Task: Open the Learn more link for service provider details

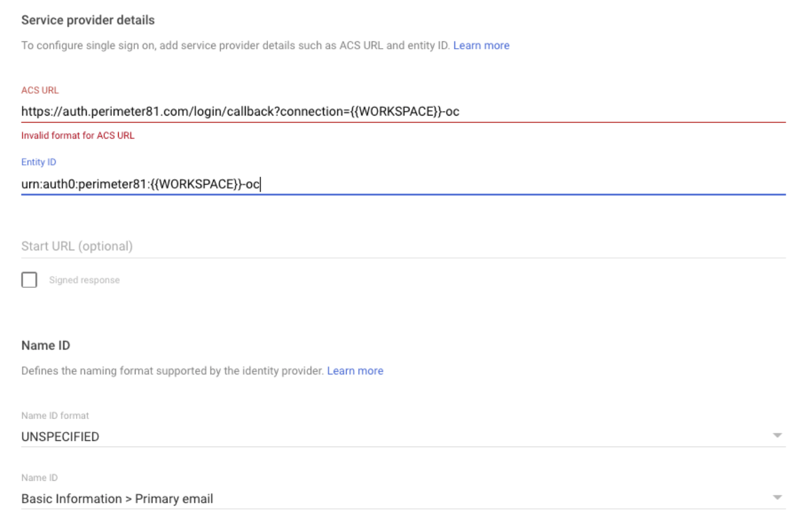Action: [481, 46]
